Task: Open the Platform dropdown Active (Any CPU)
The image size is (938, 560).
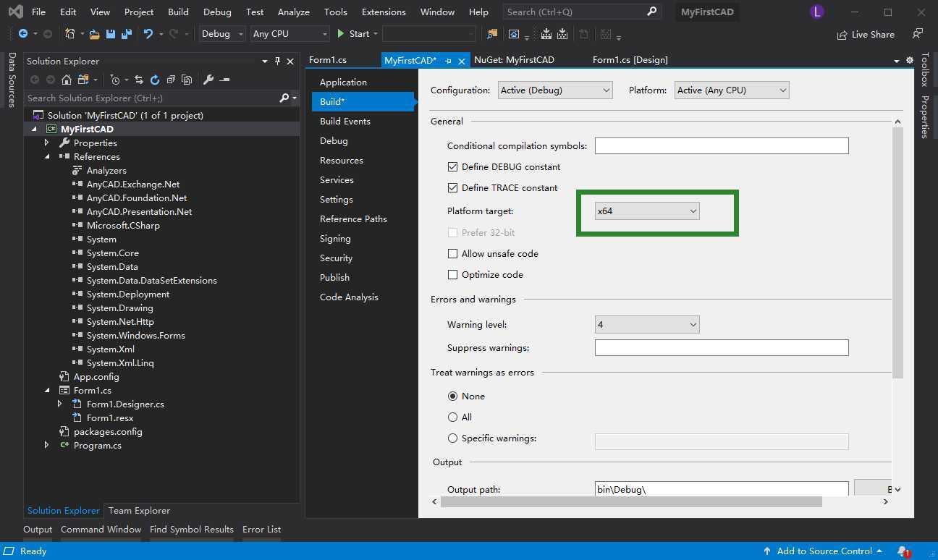Action: (732, 90)
